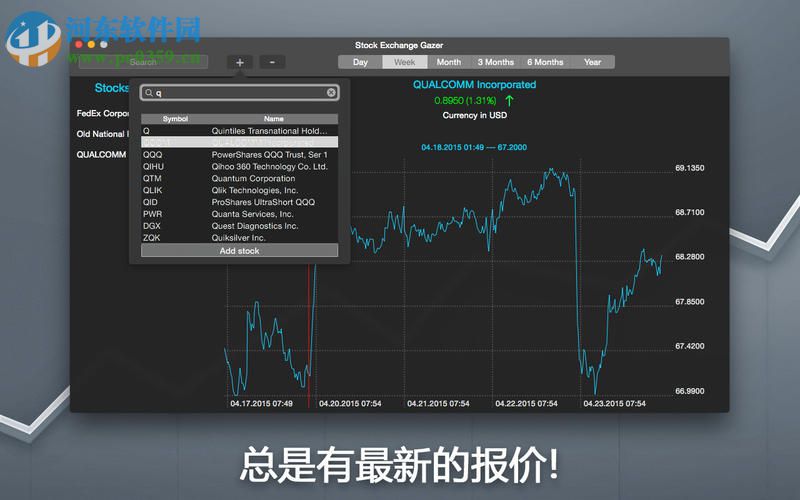Select the highlighted QUALCOMM result row
This screenshot has height=500, width=800.
(x=239, y=142)
